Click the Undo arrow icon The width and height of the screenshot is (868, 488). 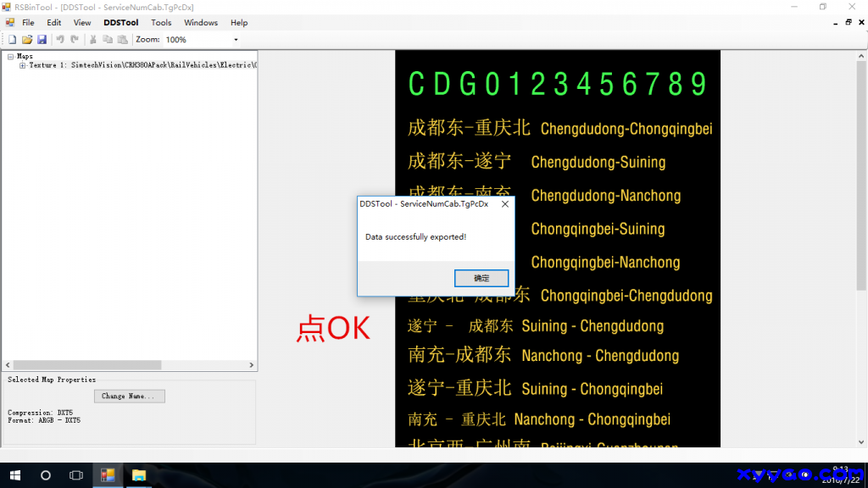click(60, 40)
